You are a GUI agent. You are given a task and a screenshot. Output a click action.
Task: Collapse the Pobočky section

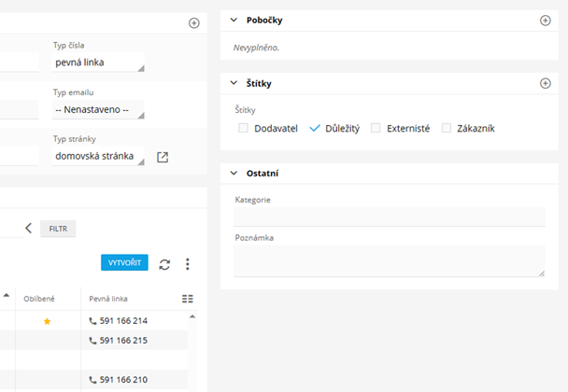[234, 21]
